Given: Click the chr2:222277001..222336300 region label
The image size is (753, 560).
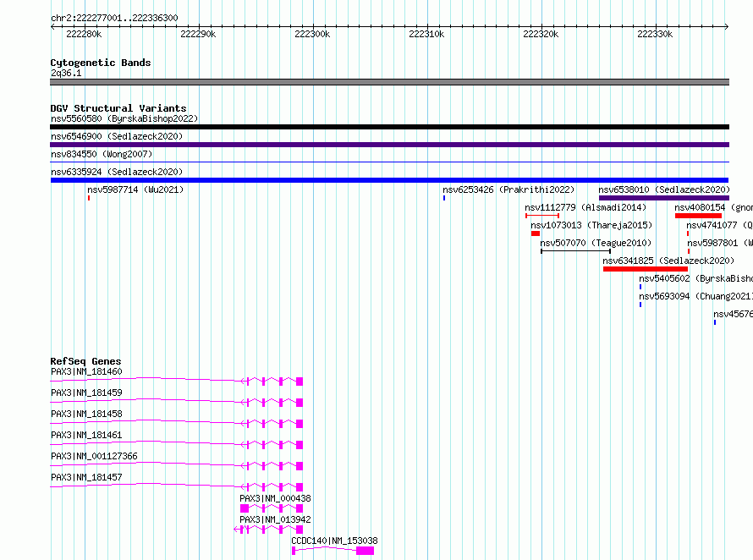Looking at the screenshot, I should click(x=114, y=18).
